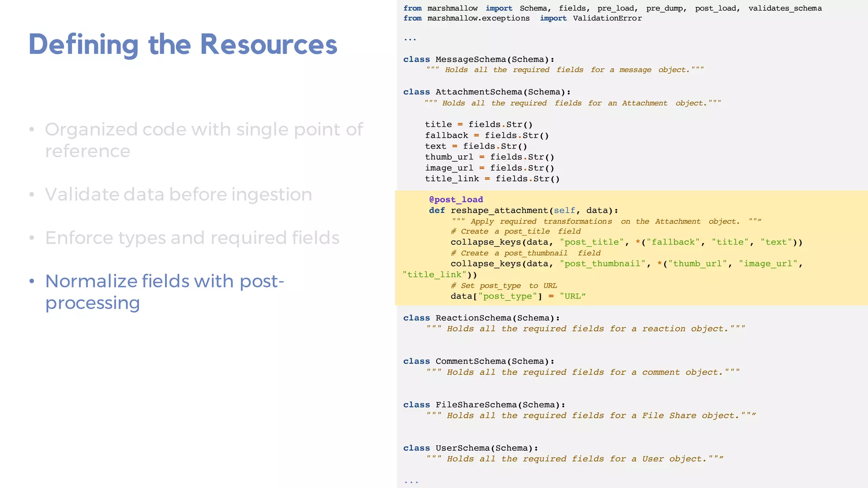Viewport: 868px width, 488px height.
Task: Click the 'fields for a comment object' docstring
Action: (x=583, y=372)
